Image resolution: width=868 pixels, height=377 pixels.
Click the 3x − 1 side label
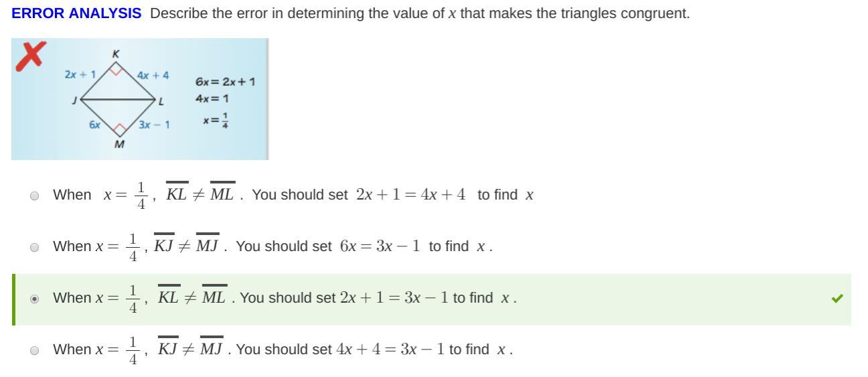tap(154, 125)
